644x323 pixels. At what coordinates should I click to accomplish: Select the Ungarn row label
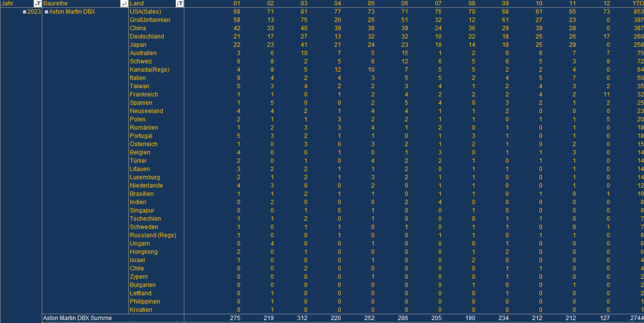(139, 243)
